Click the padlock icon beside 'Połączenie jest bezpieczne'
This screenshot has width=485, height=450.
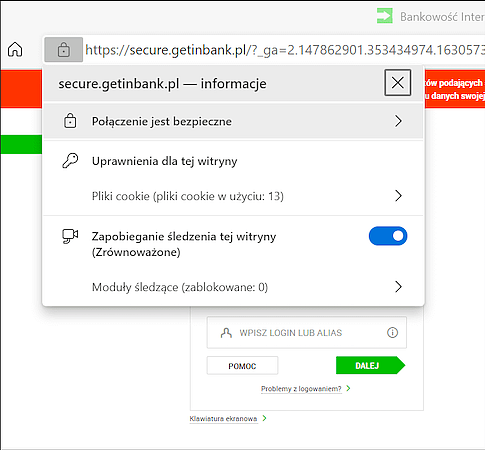click(x=70, y=121)
